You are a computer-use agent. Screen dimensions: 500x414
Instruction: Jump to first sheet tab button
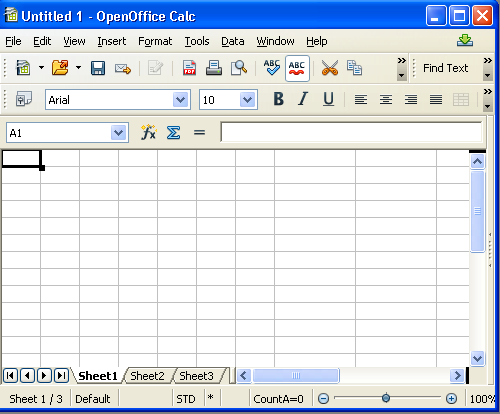[10, 376]
